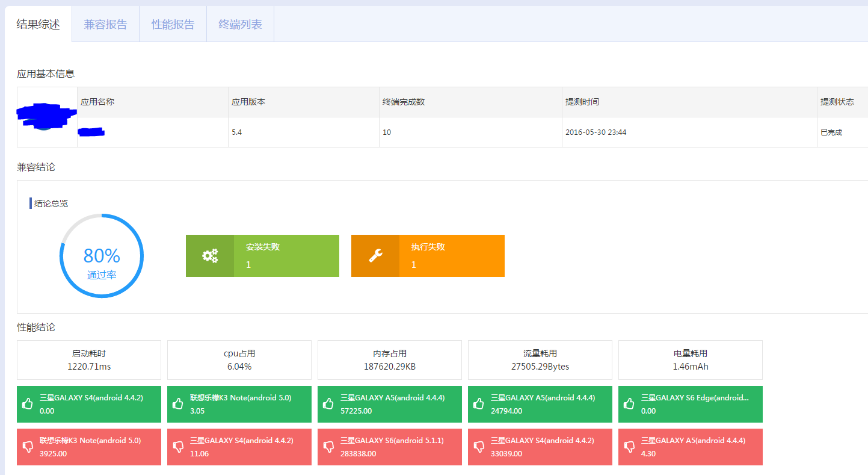The width and height of the screenshot is (868, 475).
Task: Click the 启动耗时 1220.71ms summary box
Action: pyautogui.click(x=89, y=360)
